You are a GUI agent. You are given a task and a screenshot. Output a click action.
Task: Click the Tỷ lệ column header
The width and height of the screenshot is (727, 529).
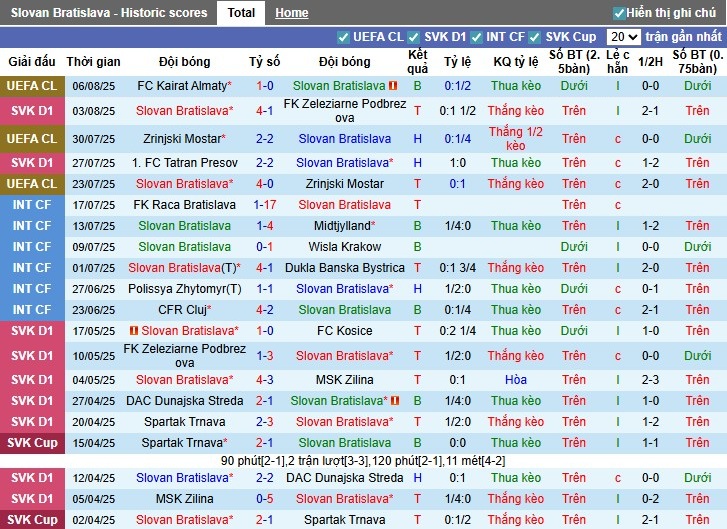pos(457,62)
